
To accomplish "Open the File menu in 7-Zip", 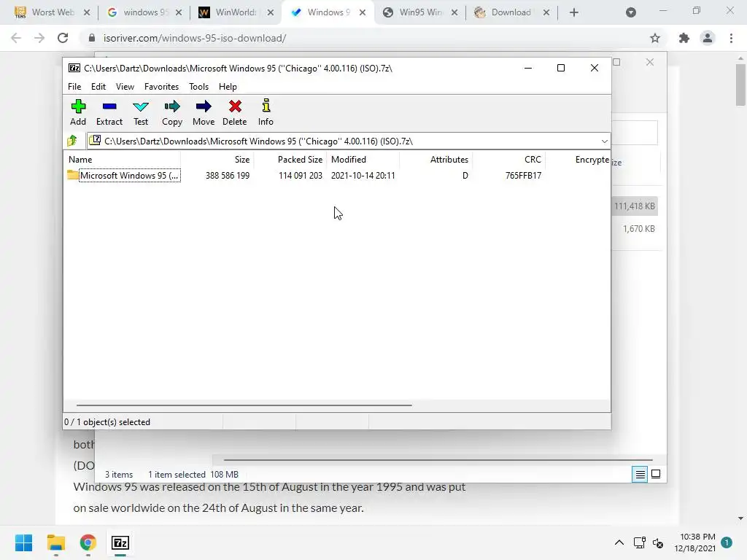I will click(74, 87).
